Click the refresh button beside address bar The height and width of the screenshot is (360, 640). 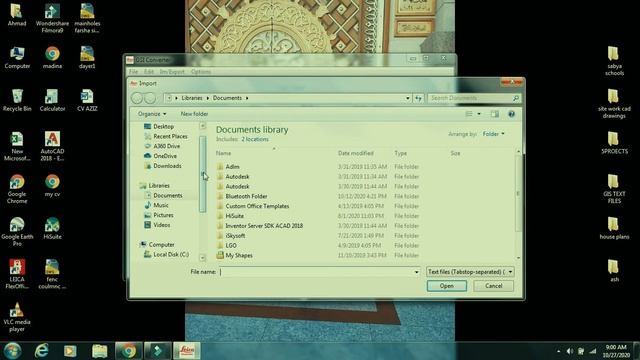coord(418,98)
